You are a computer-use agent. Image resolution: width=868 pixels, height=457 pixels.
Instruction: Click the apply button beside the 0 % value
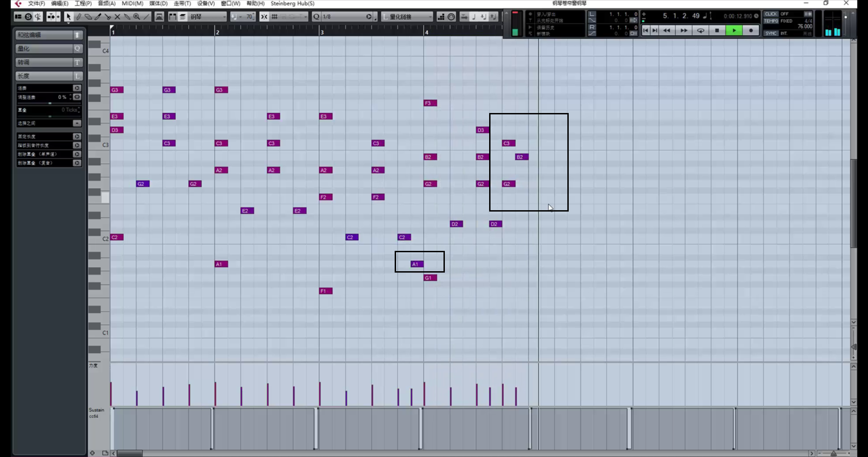point(77,97)
